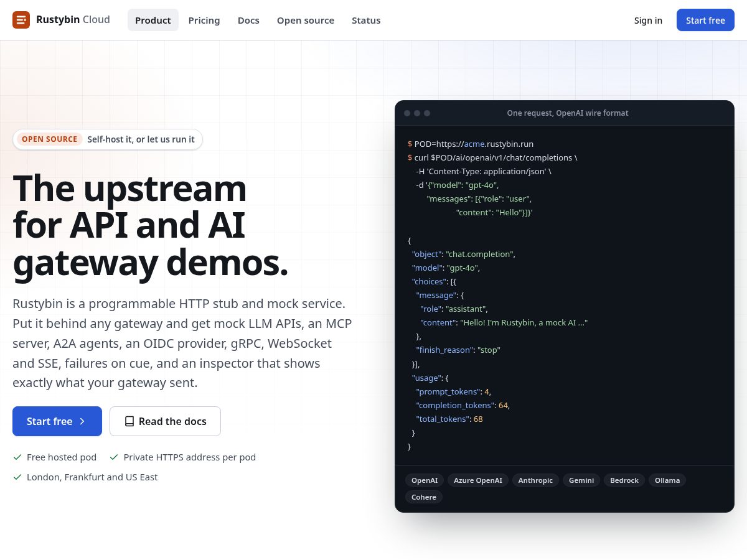
Task: Click 'Self-host it, or let us run it'
Action: click(141, 139)
